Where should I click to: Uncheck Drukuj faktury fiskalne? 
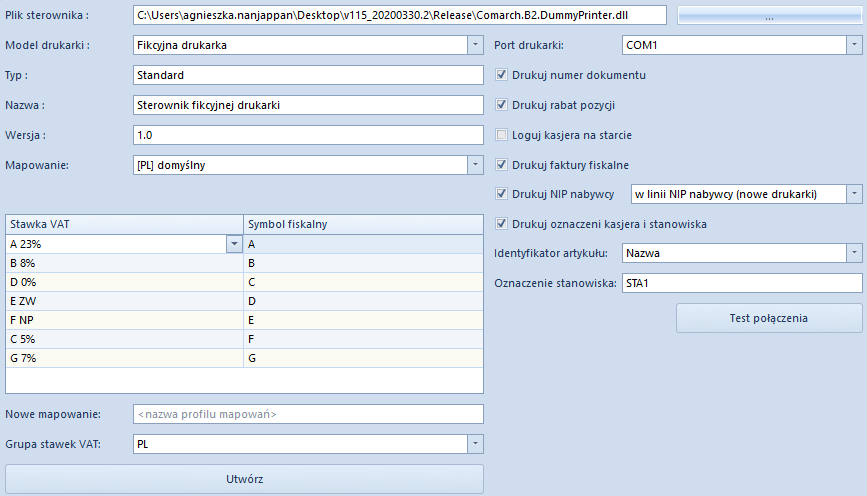[501, 164]
